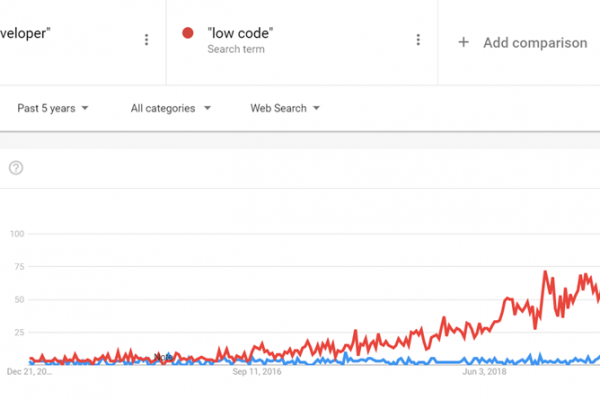Click the plus icon beside Add comparison
Viewport: 600px width, 400px height.
(x=463, y=42)
